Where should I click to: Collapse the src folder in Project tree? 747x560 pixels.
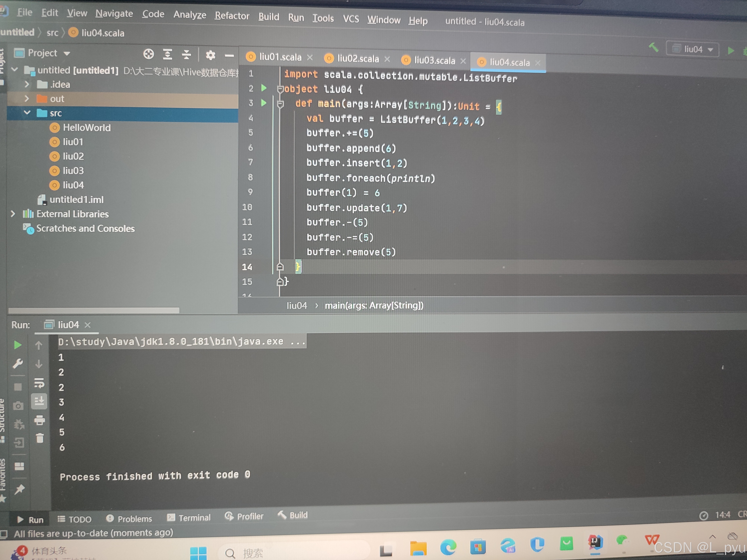(x=27, y=112)
